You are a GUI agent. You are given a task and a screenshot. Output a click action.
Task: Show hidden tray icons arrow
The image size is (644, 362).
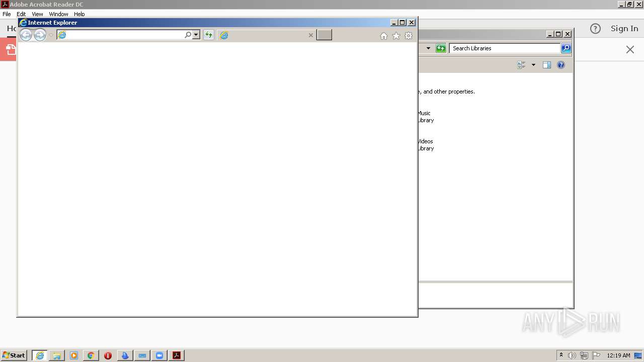pos(561,355)
